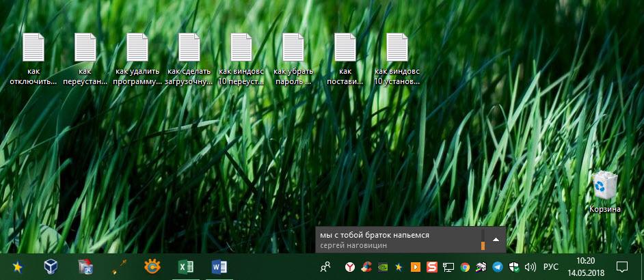The image size is (644, 280).
Task: Open Windows Defender shield tray icon
Action: [514, 267]
